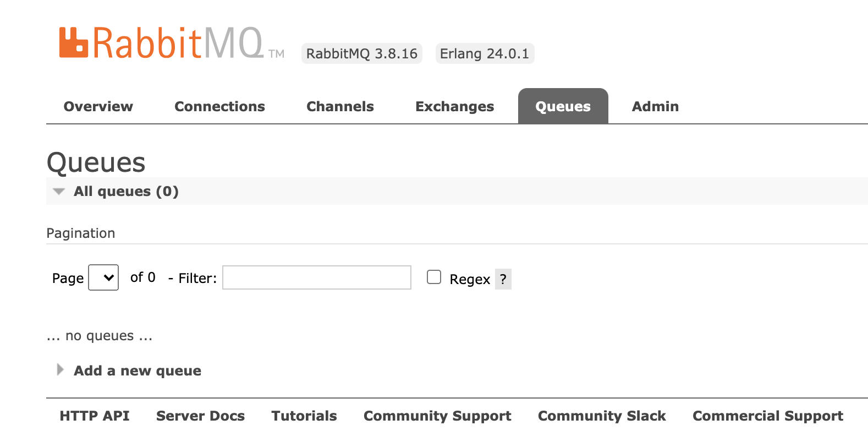The width and height of the screenshot is (868, 436).
Task: Open the Community Slack link
Action: (602, 416)
